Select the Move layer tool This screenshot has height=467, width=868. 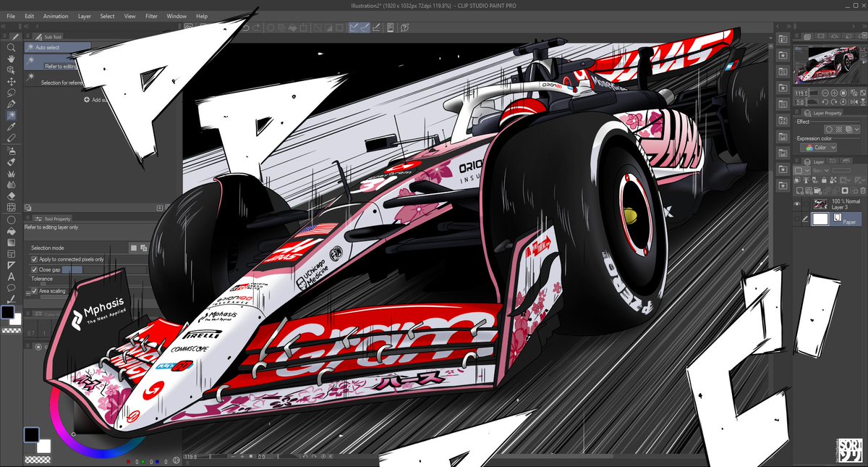tap(11, 81)
